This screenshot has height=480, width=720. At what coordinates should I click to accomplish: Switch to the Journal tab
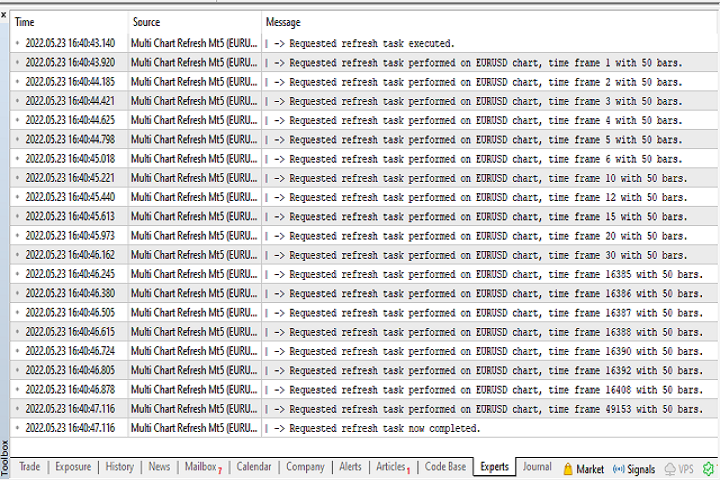tap(537, 467)
